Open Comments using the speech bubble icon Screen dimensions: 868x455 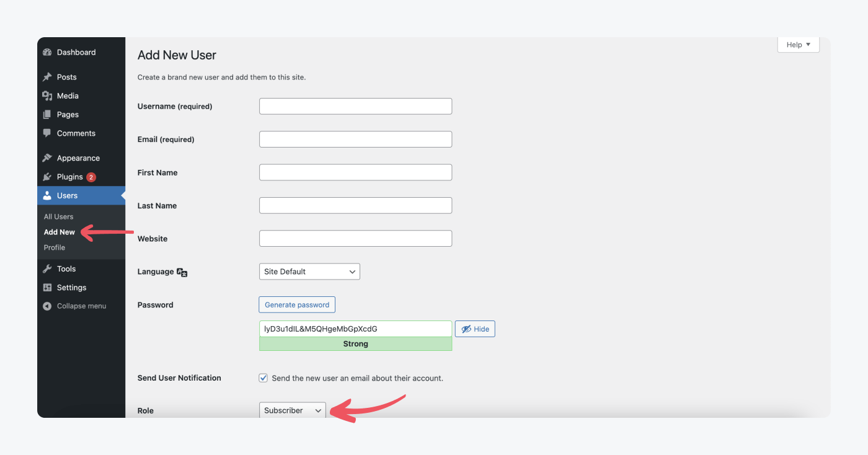[x=48, y=133]
